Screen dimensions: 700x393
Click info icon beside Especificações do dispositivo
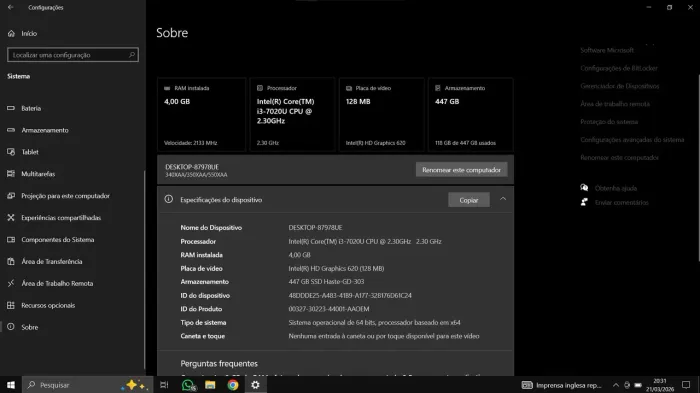coord(168,199)
